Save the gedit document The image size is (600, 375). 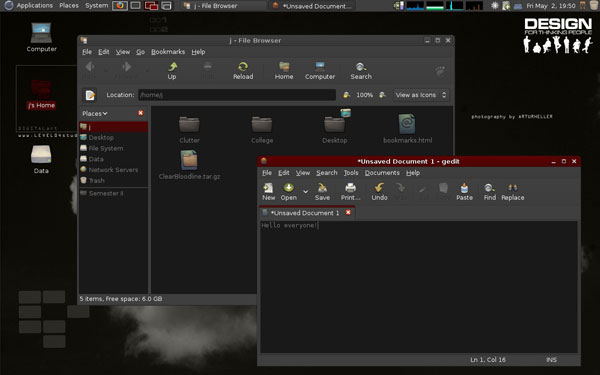click(x=322, y=192)
